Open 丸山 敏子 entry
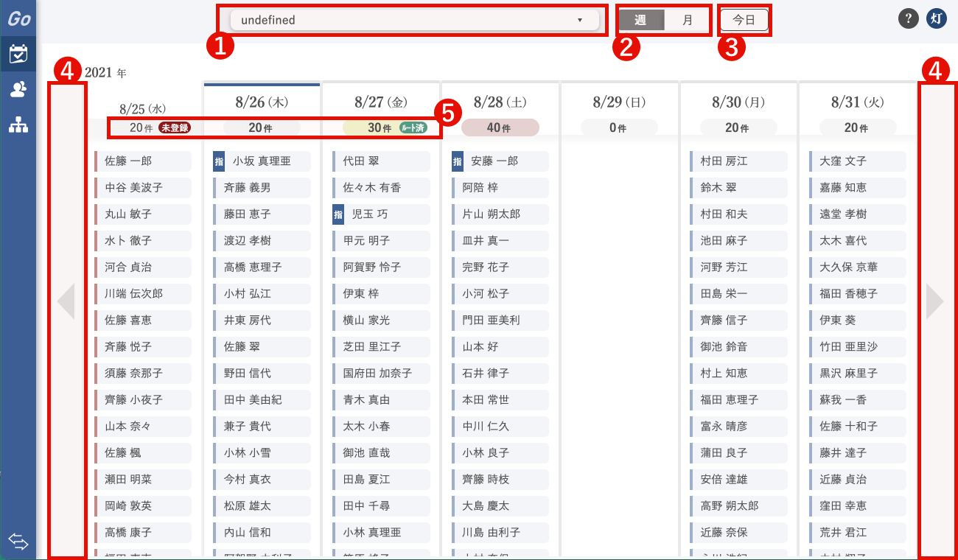This screenshot has width=958, height=560. point(143,214)
